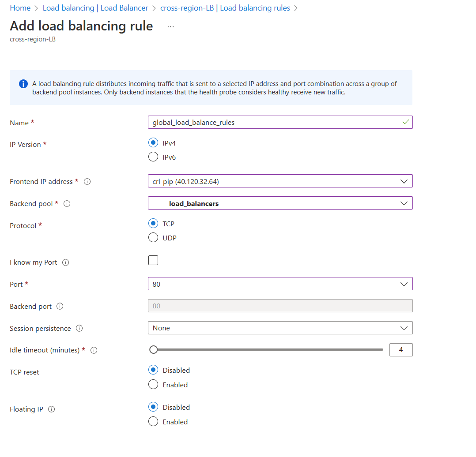Click the ellipsis next to the page title
This screenshot has height=457, width=476.
click(x=170, y=26)
